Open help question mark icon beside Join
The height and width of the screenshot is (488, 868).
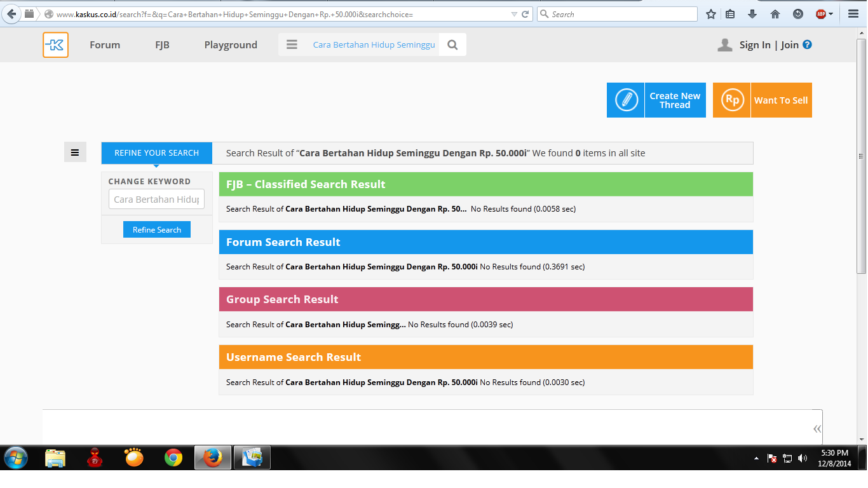807,44
